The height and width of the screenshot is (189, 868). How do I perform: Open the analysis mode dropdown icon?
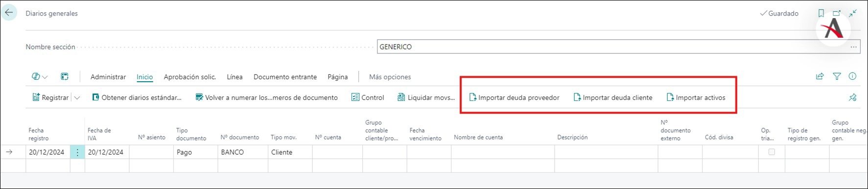40,76
